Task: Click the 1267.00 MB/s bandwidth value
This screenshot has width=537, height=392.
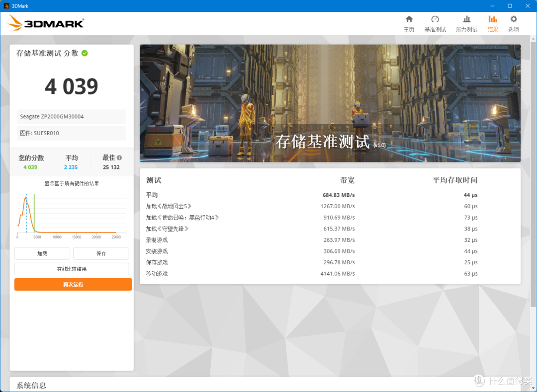Action: pyautogui.click(x=338, y=206)
